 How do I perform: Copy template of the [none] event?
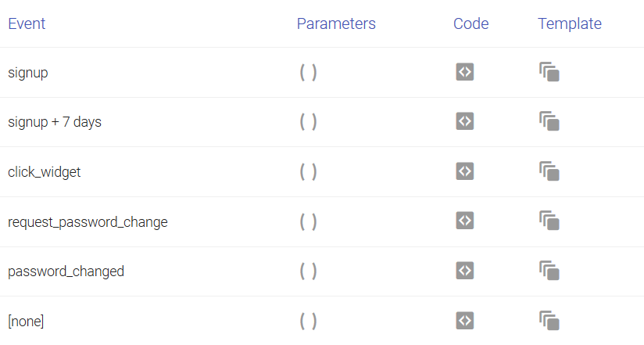pos(549,321)
